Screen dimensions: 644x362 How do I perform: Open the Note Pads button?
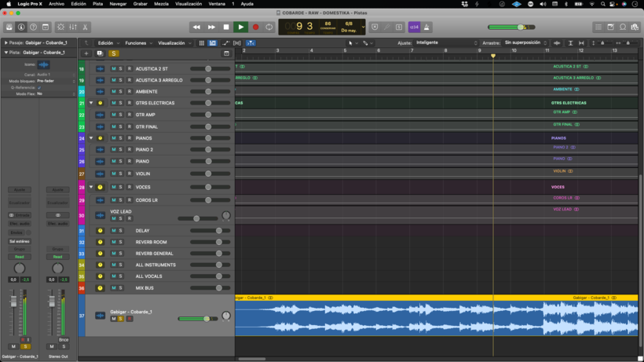611,27
